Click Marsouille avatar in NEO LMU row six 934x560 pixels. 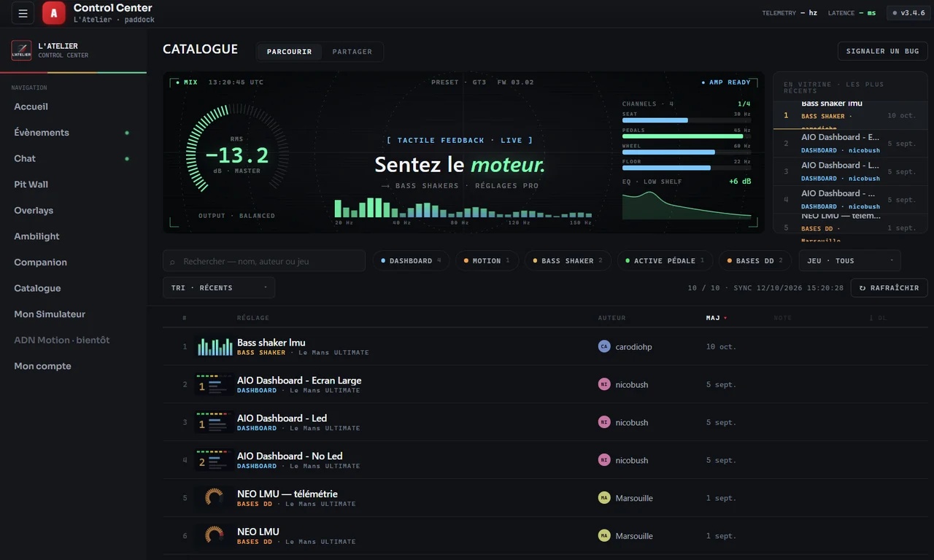point(603,536)
